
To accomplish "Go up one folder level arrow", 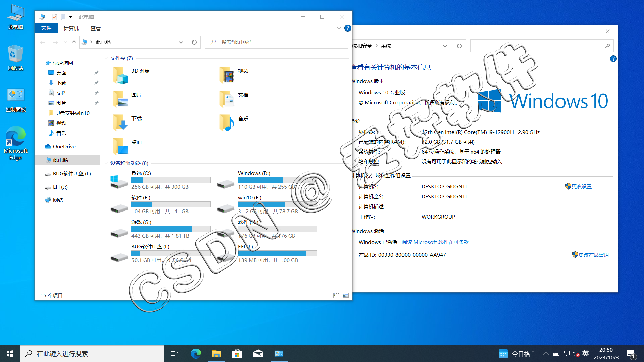I will [74, 42].
